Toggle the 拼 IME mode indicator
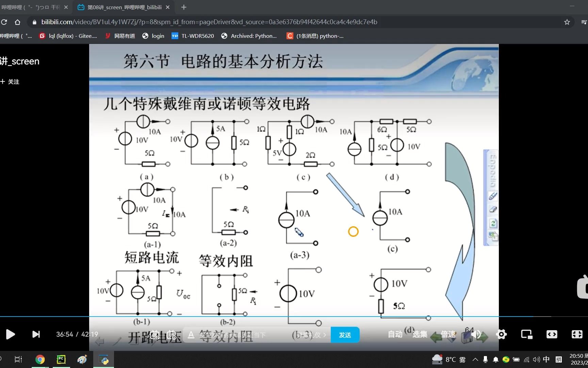 (x=558, y=359)
